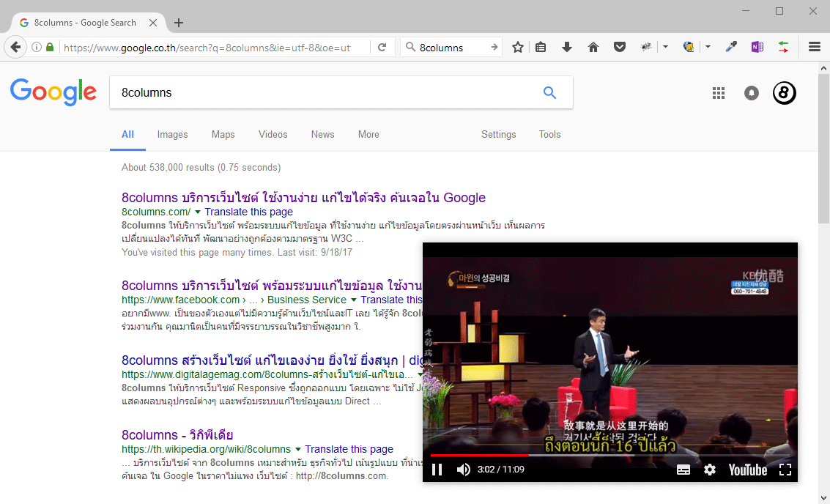Viewport: 830px width, 504px height.
Task: Focus toolbar search box with 8columns
Action: (451, 48)
